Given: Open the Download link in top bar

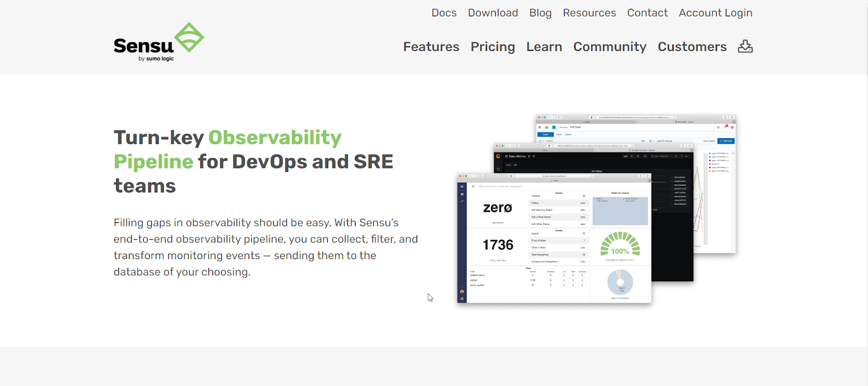Looking at the screenshot, I should [493, 13].
